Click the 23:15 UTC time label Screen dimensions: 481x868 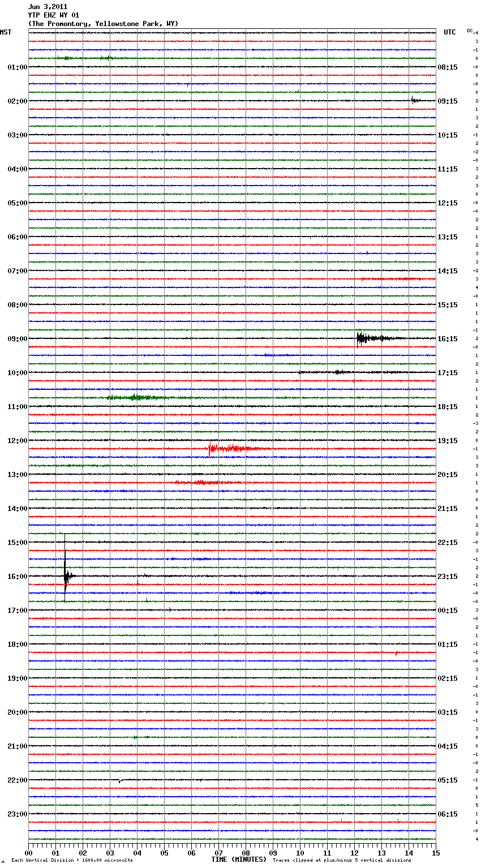point(448,577)
